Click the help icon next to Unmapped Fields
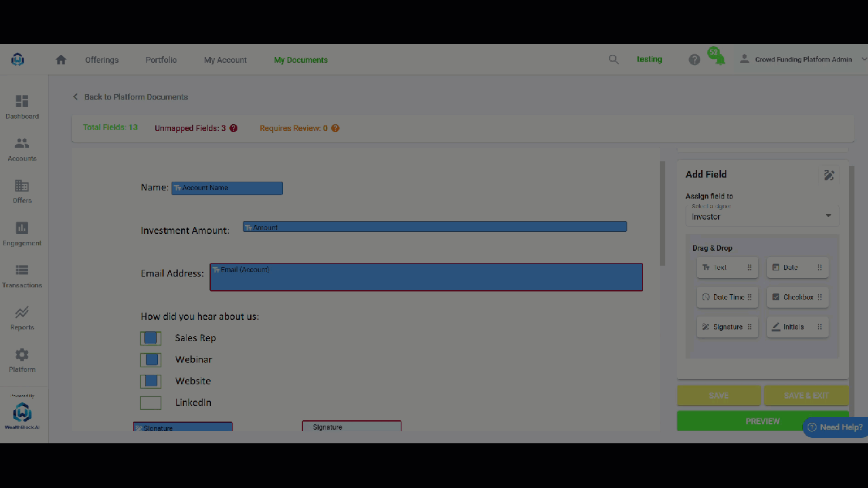Image resolution: width=868 pixels, height=488 pixels. click(x=233, y=128)
